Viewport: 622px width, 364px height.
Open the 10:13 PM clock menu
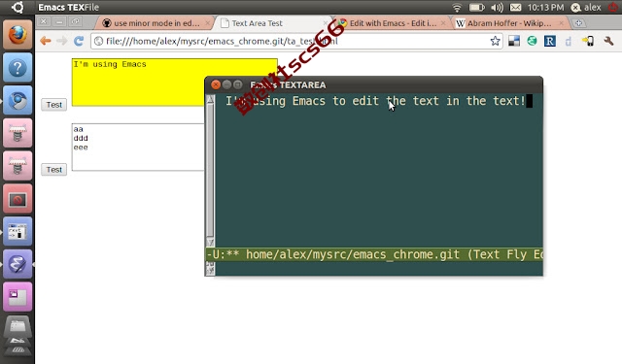[x=545, y=7]
